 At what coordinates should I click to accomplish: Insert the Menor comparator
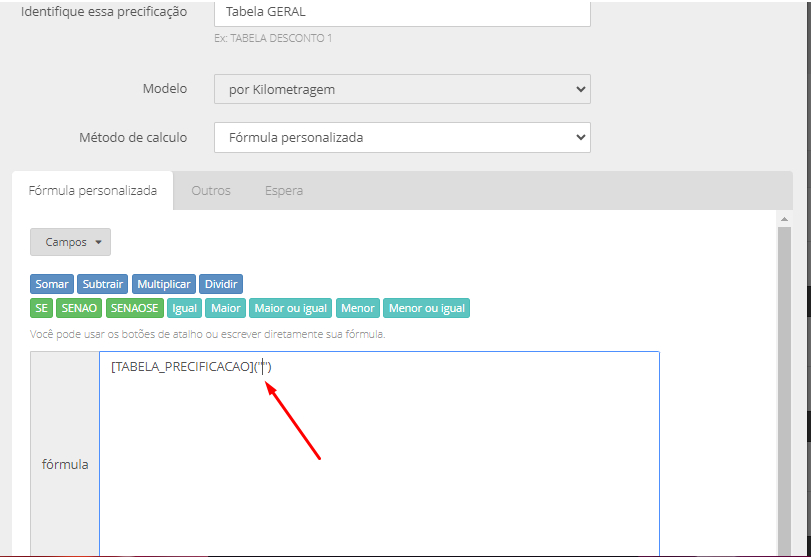(x=358, y=308)
